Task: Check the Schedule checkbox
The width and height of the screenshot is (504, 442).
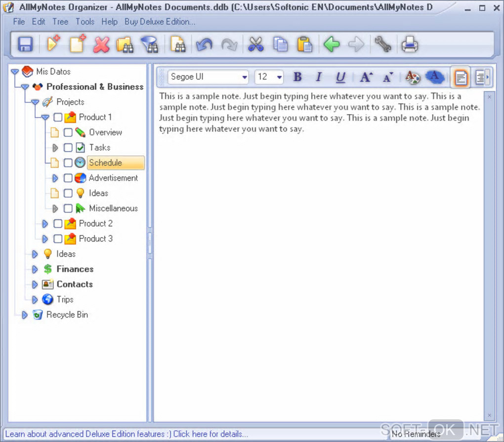Action: coord(68,163)
